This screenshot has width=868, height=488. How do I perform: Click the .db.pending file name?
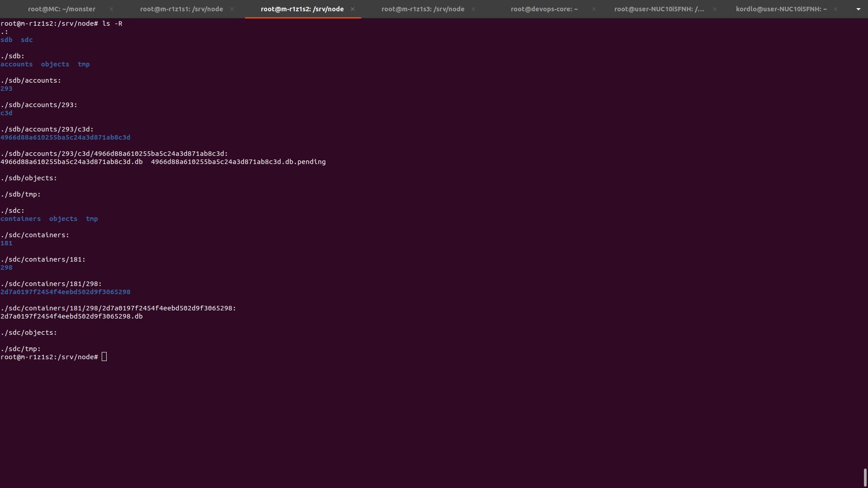238,162
